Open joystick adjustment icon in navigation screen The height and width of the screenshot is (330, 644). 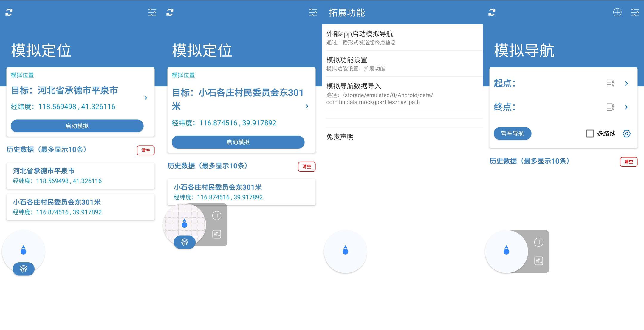click(539, 261)
